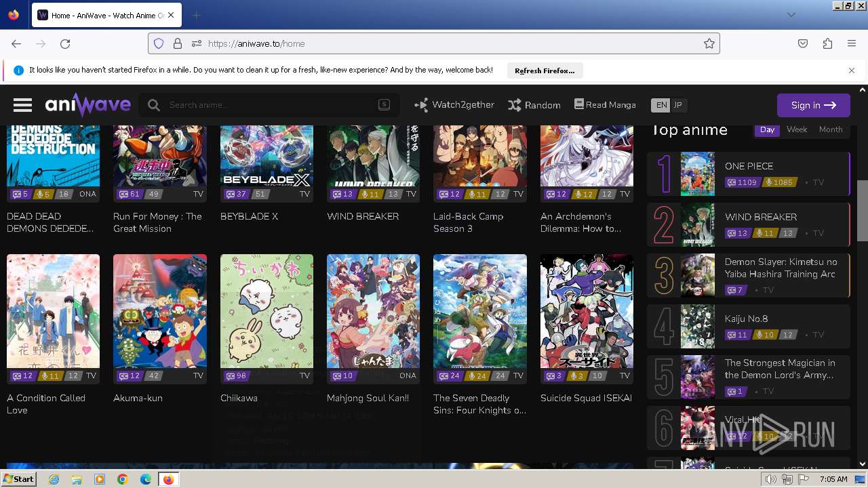Open a Random anime
The height and width of the screenshot is (488, 868).
click(x=534, y=105)
